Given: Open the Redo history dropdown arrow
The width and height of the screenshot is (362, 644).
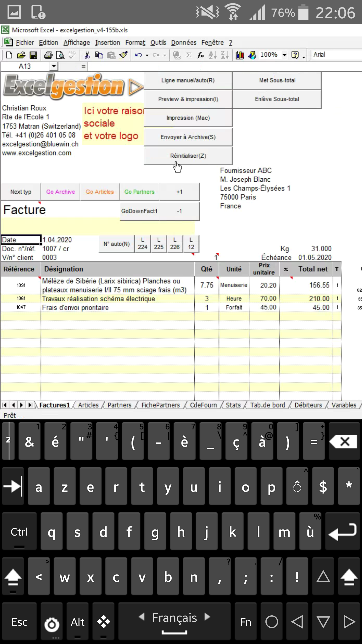Looking at the screenshot, I should (165, 55).
